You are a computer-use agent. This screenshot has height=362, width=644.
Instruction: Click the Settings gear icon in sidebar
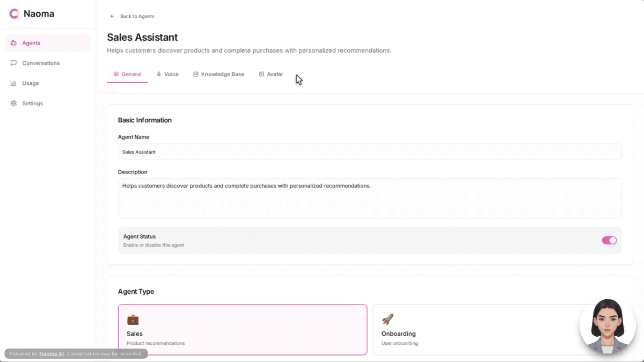(x=13, y=103)
